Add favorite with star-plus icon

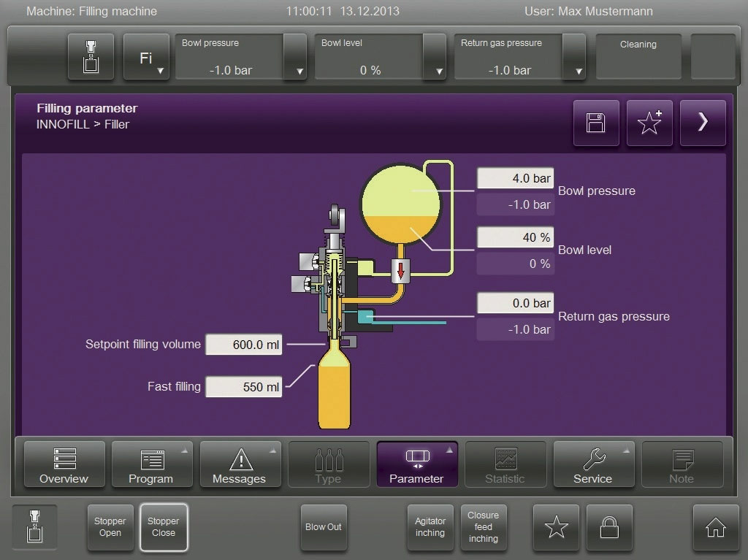point(649,123)
